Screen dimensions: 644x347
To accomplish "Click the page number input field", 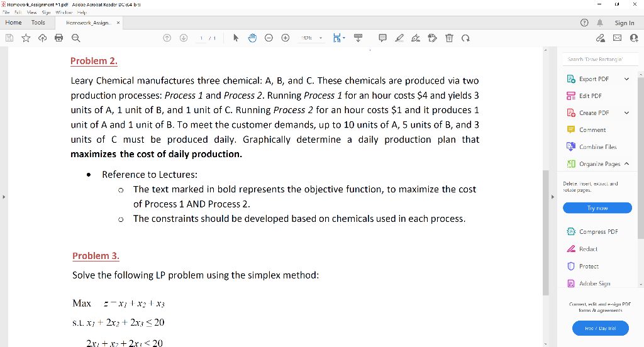I will (x=201, y=38).
